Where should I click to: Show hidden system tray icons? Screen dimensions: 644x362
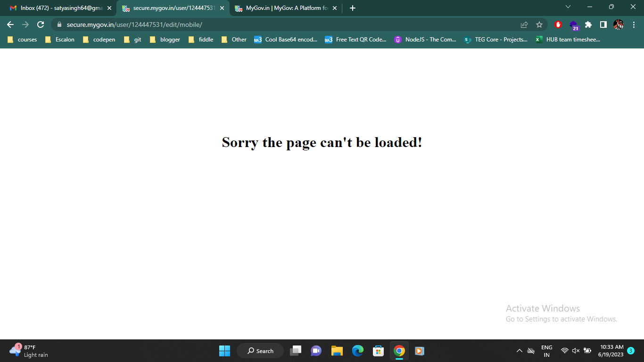[519, 351]
